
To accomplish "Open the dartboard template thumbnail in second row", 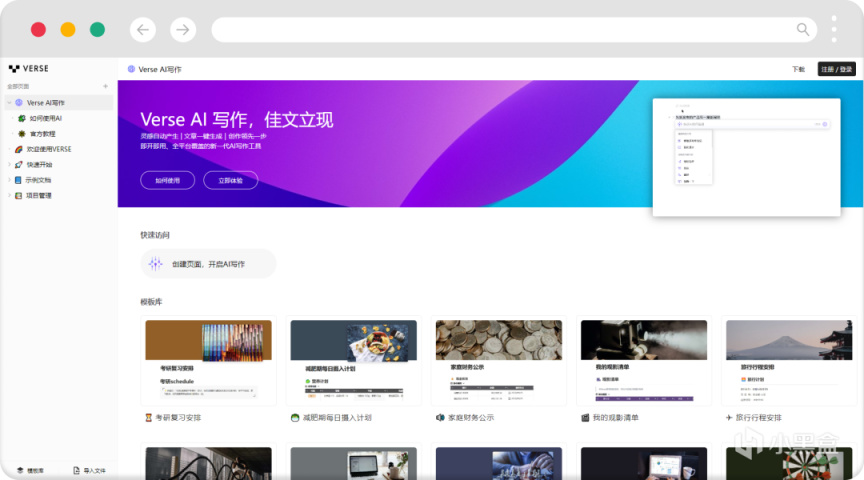I will pyautogui.click(x=789, y=463).
